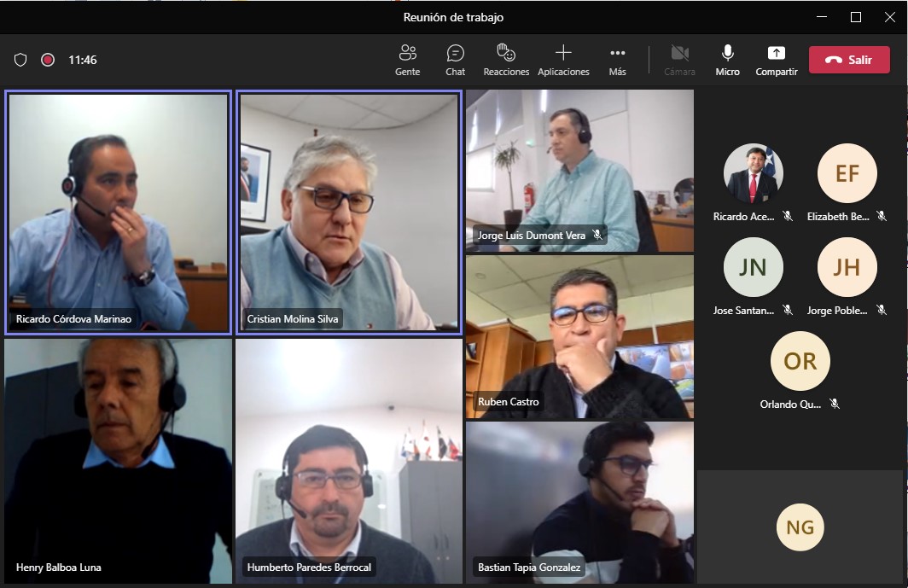908x588 pixels.
Task: Click the name label Henry Balboa Luna
Action: click(x=59, y=568)
